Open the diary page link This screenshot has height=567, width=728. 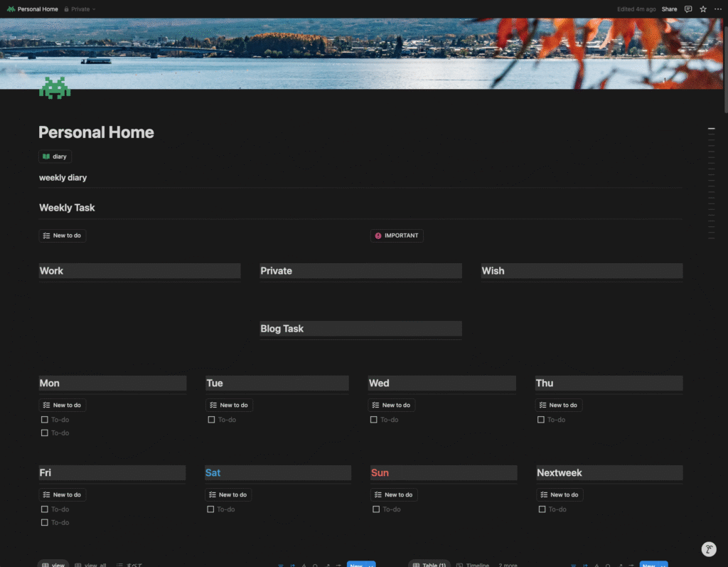[55, 157]
